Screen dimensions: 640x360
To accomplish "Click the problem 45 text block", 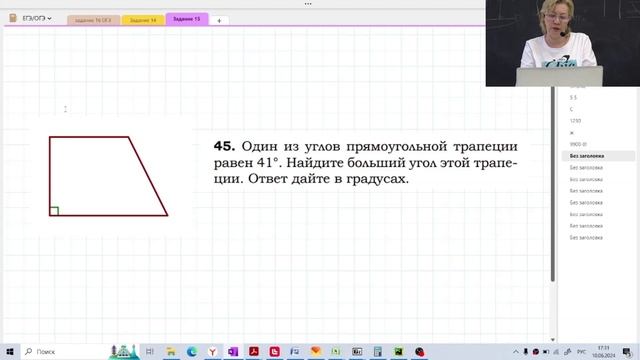I will click(x=365, y=162).
